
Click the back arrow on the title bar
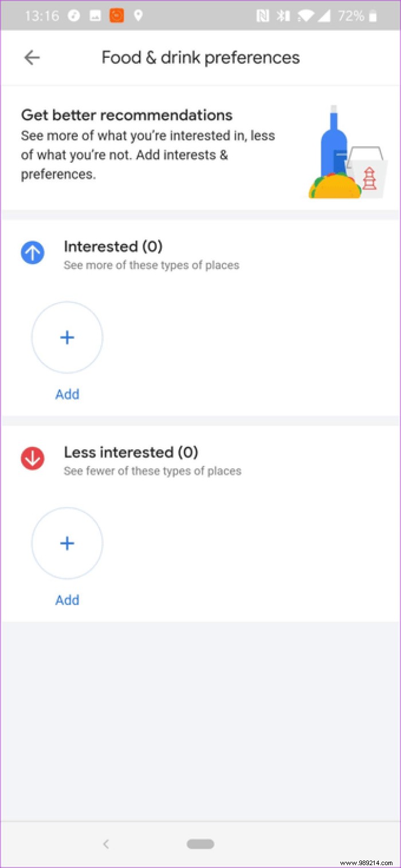coord(32,57)
